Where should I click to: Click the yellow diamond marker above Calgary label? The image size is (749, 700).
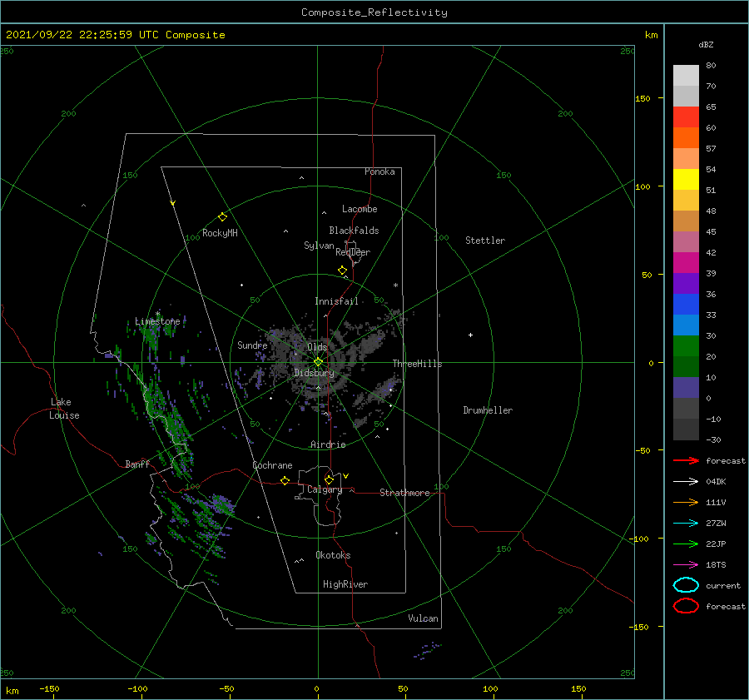329,479
